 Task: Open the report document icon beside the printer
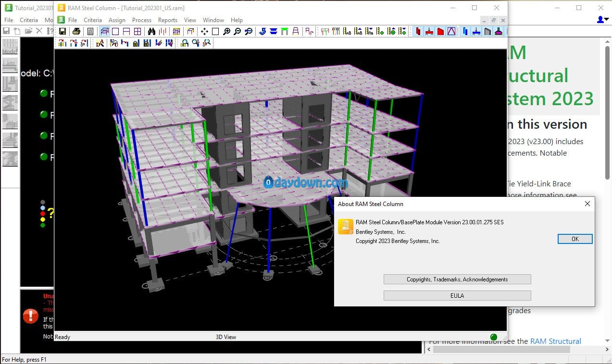tap(90, 31)
